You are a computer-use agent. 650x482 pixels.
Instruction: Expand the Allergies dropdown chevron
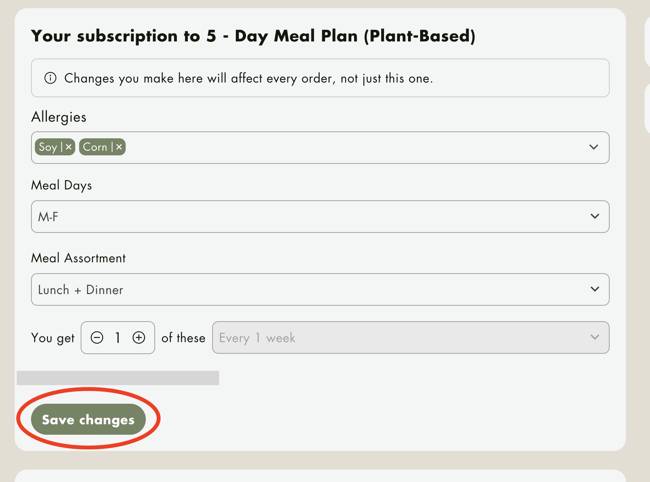tap(594, 147)
